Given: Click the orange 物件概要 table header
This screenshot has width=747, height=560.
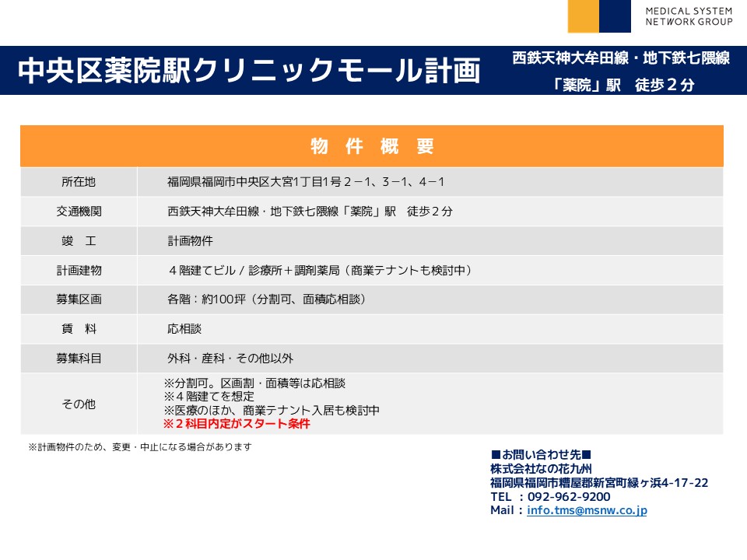Looking at the screenshot, I should tap(371, 146).
